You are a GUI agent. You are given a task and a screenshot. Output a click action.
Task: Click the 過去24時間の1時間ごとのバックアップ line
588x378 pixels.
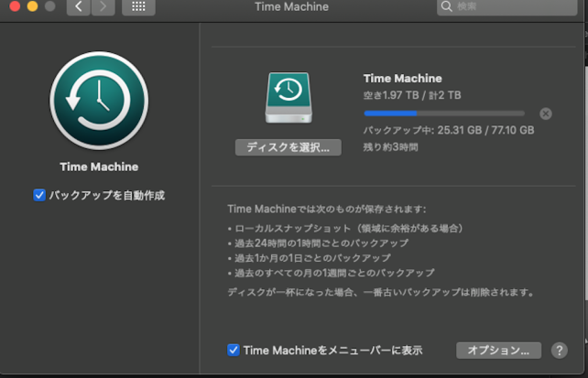tap(318, 243)
